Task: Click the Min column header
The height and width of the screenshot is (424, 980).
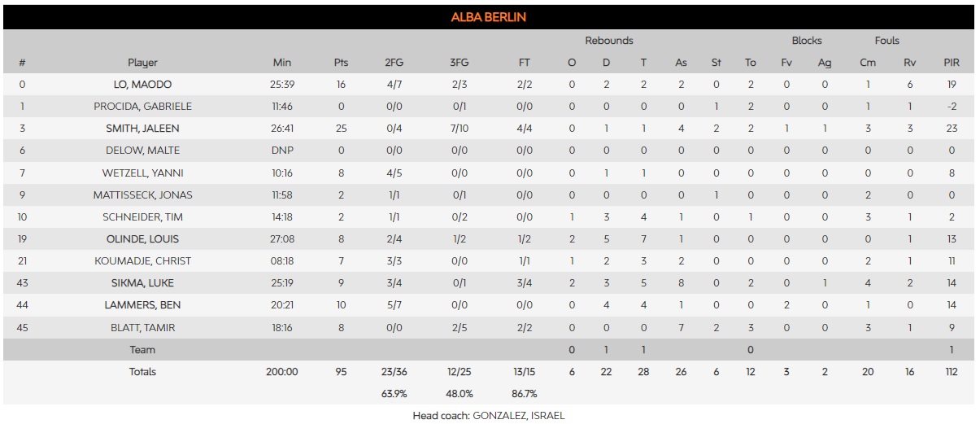Action: pos(282,63)
